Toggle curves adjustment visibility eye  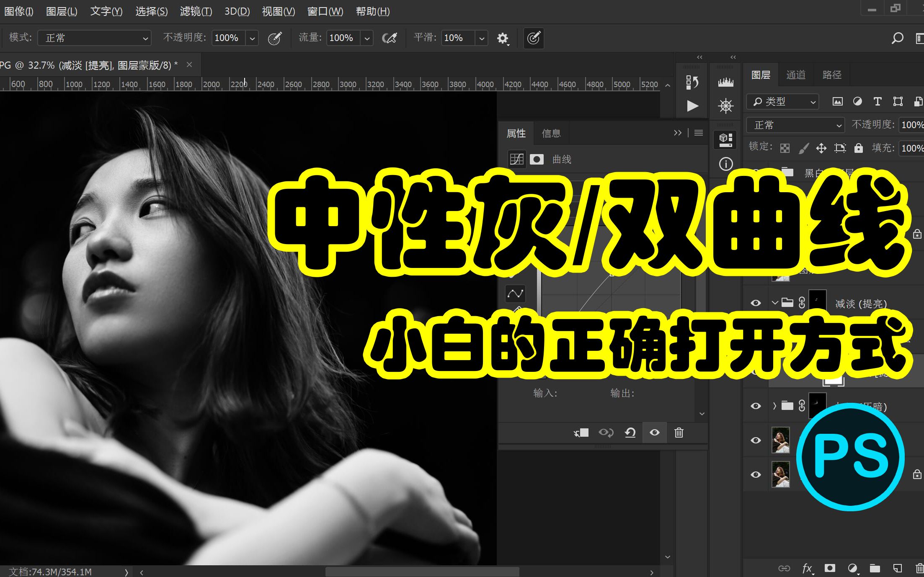tap(655, 433)
